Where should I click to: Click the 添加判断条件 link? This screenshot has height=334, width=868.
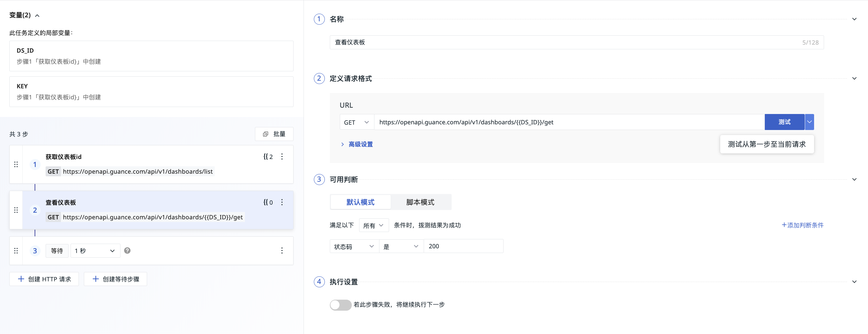coord(803,225)
